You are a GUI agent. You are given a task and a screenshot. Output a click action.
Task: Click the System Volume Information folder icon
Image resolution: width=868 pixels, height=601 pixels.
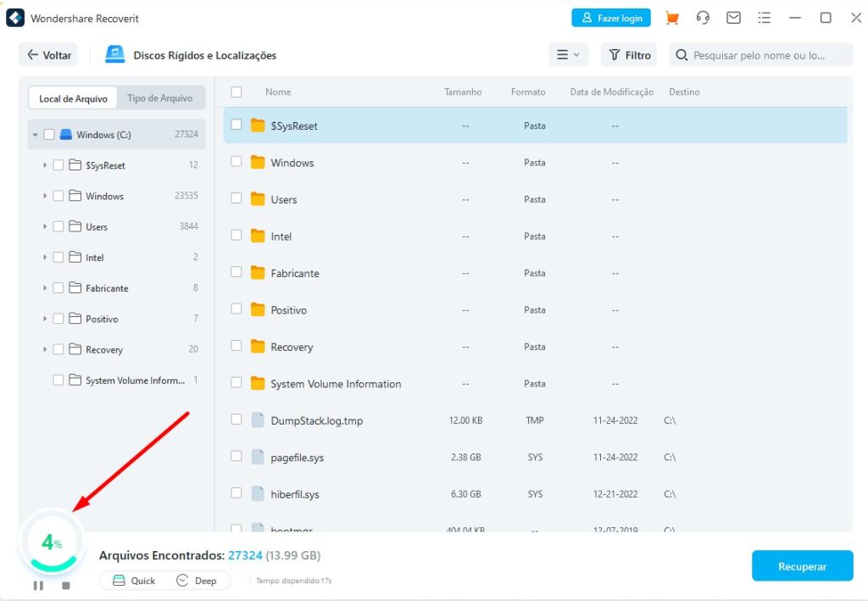pyautogui.click(x=258, y=383)
